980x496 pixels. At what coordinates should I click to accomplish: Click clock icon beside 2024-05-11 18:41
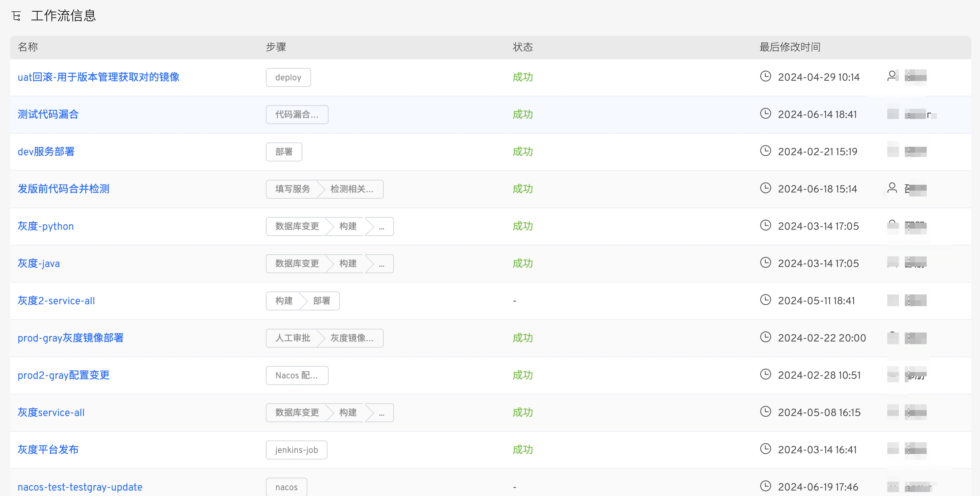click(765, 300)
